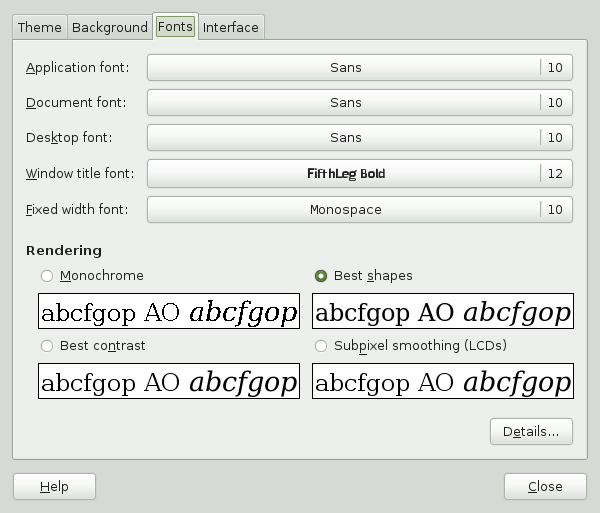Select the Fonts tab
Image resolution: width=600 pixels, height=513 pixels.
(x=175, y=26)
